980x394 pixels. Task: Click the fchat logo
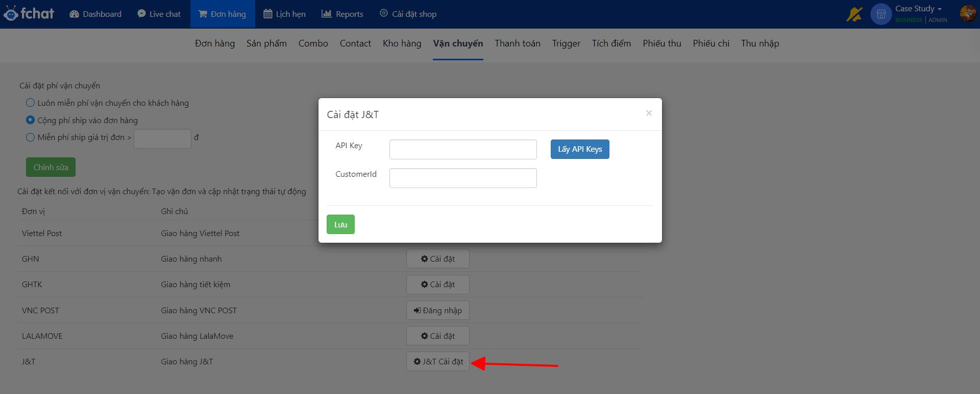[x=29, y=14]
